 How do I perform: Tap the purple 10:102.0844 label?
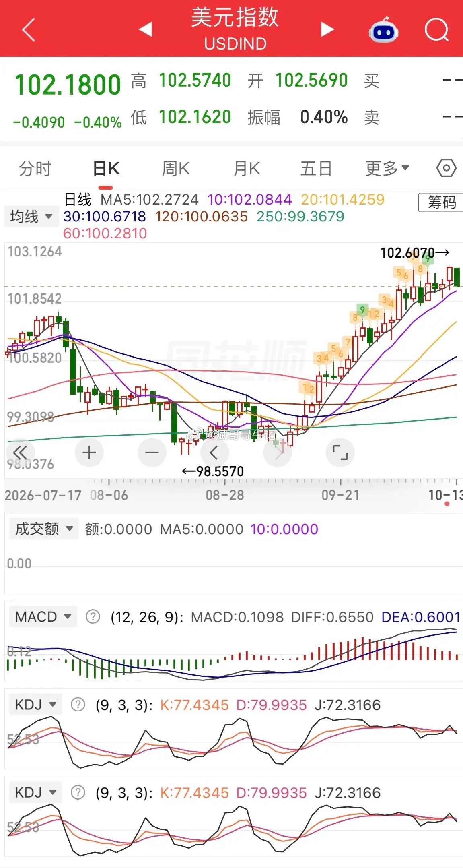coord(249,200)
